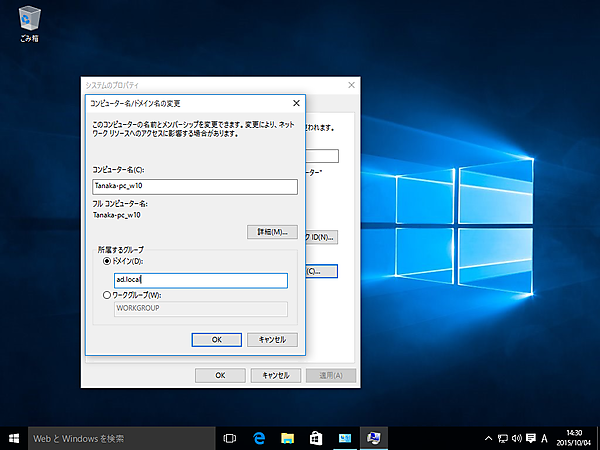Click キャンセル in the System Properties window
The height and width of the screenshot is (450, 600).
point(275,375)
